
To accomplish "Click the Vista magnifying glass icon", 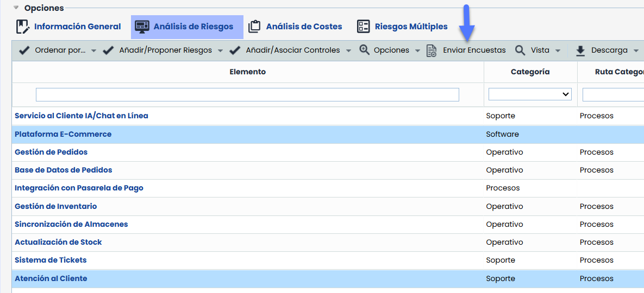I will [520, 50].
